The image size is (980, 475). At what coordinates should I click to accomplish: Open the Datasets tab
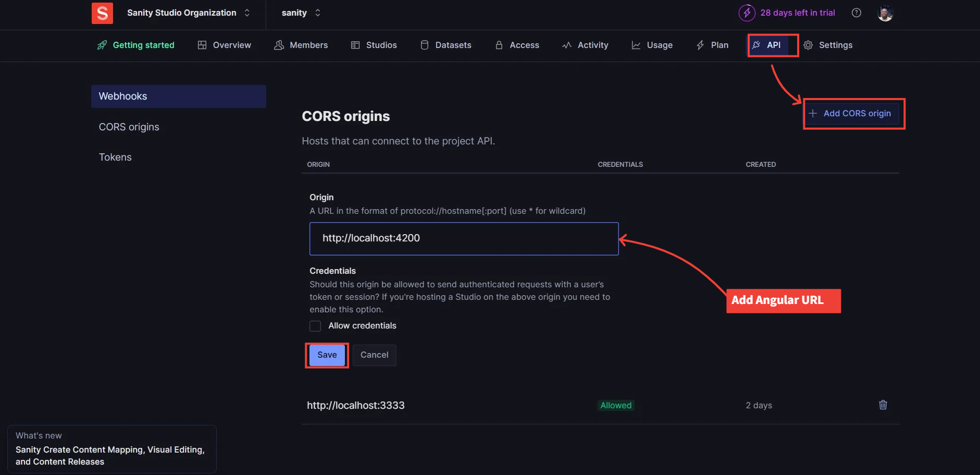click(x=446, y=45)
